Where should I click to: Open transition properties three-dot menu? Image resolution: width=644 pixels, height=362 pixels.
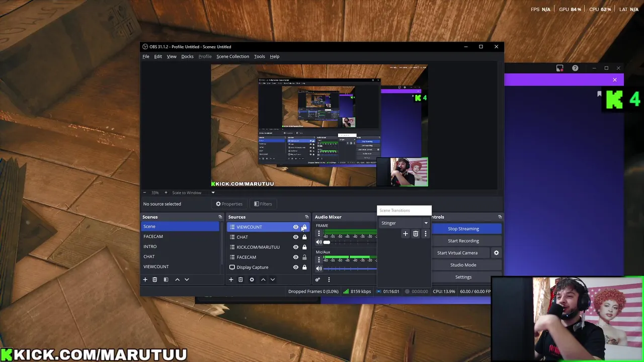425,234
